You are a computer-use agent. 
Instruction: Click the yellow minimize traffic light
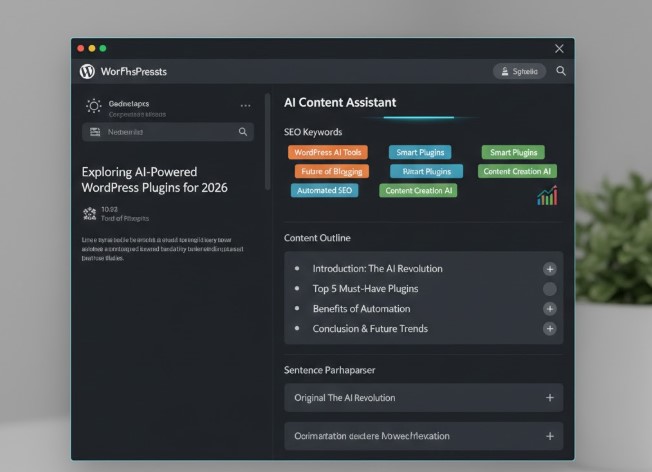point(92,48)
